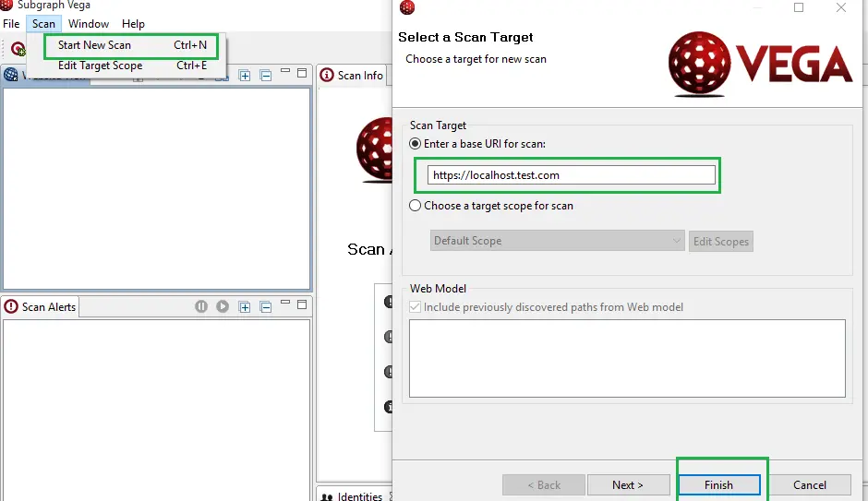Collapse all entries in Scan Alerts panel

pyautogui.click(x=266, y=307)
